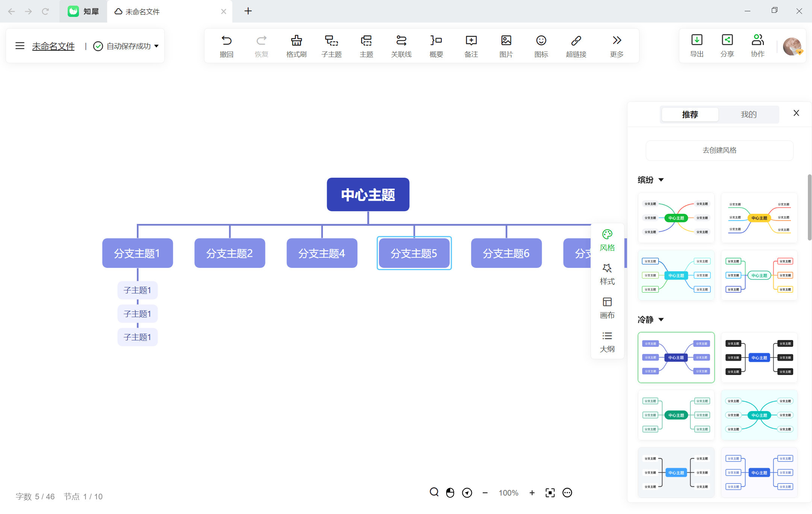The image size is (812, 514).
Task: Click the 撤回 (undo) toolbar icon
Action: coord(226,45)
